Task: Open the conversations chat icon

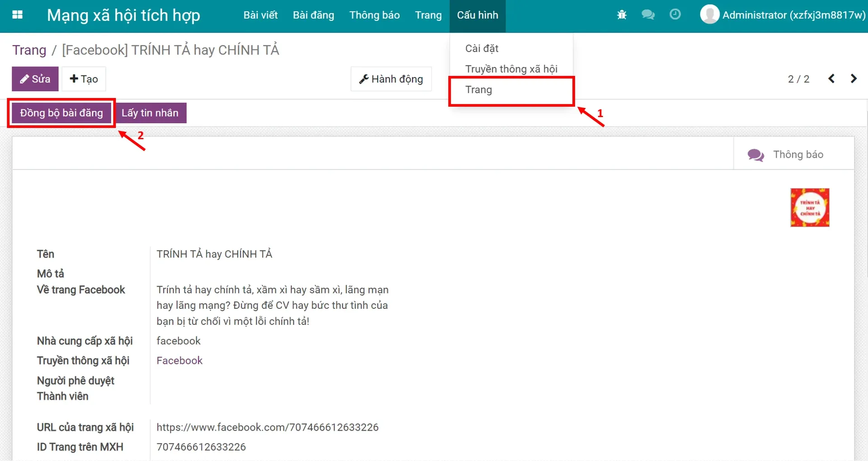Action: click(648, 15)
